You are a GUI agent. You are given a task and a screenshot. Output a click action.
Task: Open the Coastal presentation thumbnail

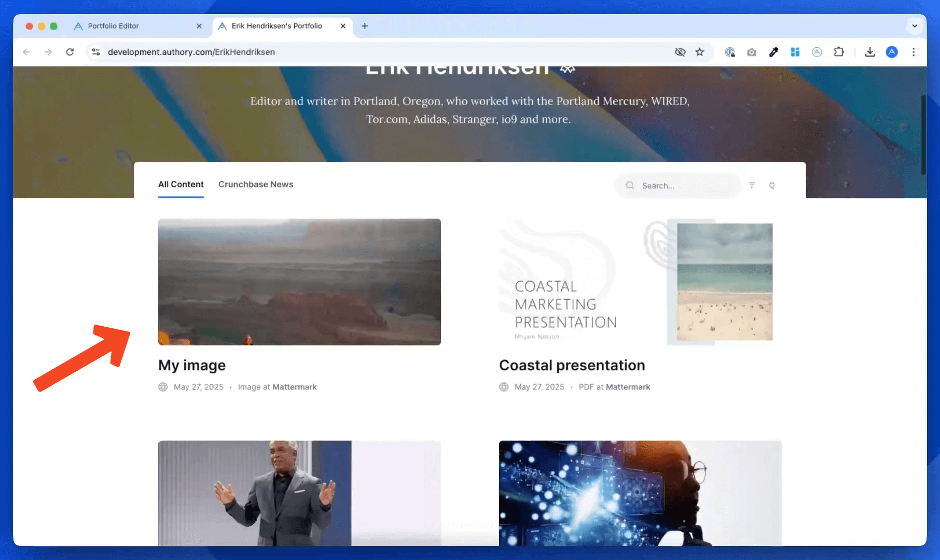click(640, 282)
